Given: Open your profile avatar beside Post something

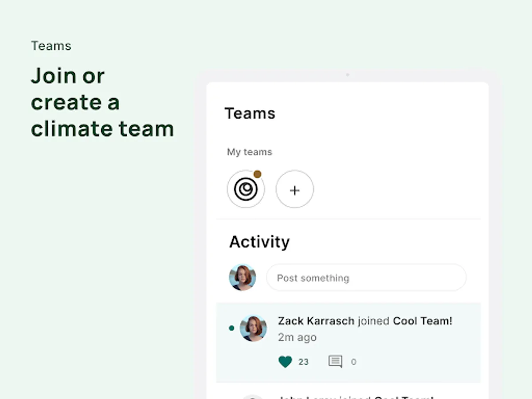Looking at the screenshot, I should 242,278.
